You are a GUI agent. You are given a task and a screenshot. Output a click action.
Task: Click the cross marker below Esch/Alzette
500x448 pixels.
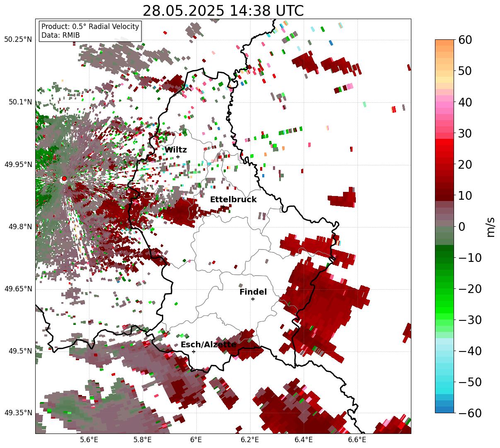point(193,351)
